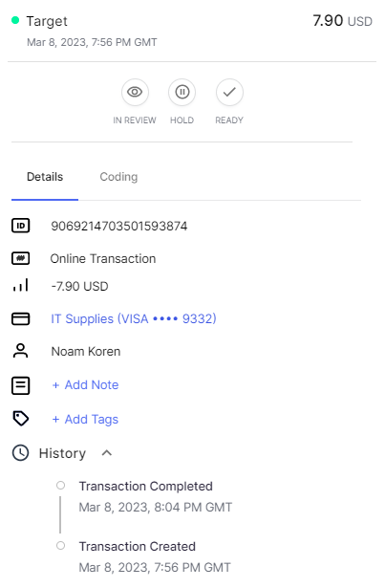Switch to the Coding tab

118,177
